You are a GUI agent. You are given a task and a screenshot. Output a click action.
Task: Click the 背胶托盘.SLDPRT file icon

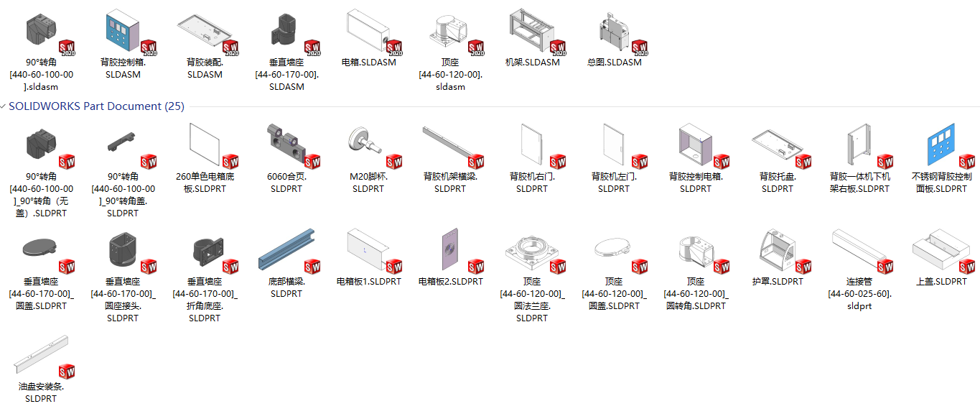click(778, 144)
